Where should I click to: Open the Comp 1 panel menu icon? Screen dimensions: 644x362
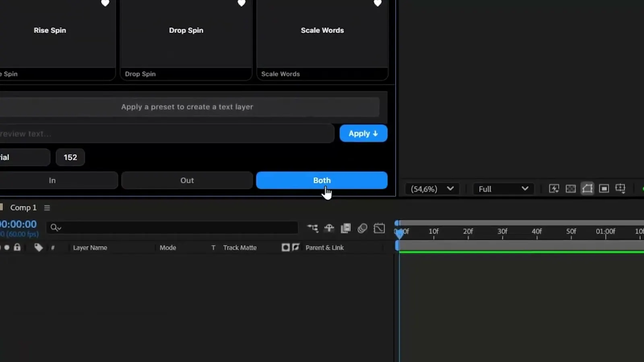pos(47,208)
